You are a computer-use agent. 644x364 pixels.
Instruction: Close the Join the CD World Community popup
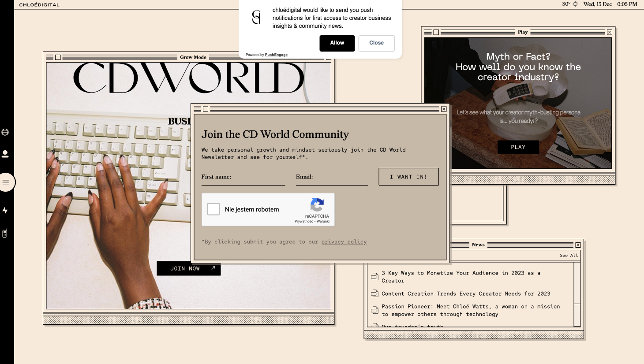tap(444, 109)
